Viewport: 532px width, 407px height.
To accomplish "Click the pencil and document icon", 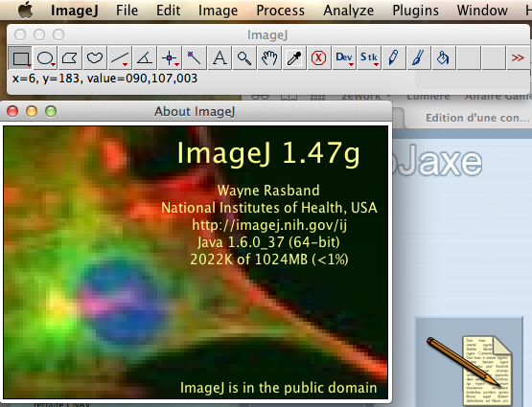I will pos(470,370).
